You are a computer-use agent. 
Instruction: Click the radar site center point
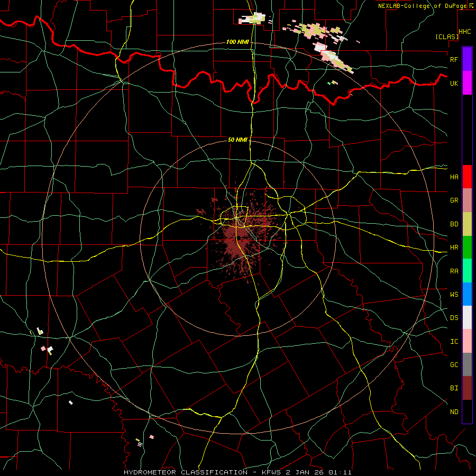[x=239, y=237]
